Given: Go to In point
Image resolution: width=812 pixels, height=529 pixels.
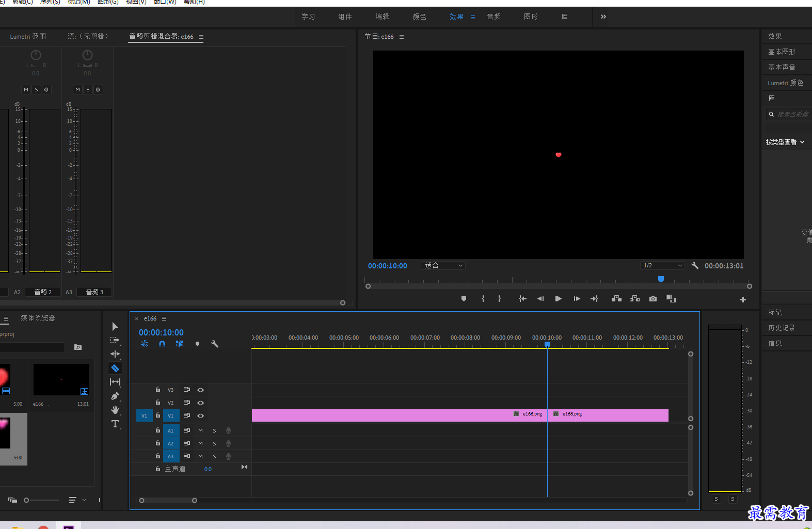Looking at the screenshot, I should (522, 299).
